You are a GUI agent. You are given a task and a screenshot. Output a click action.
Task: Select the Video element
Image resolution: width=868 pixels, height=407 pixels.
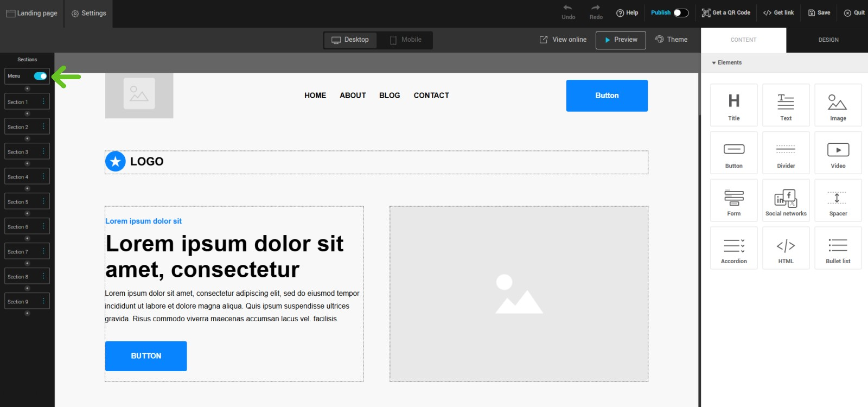coord(838,153)
